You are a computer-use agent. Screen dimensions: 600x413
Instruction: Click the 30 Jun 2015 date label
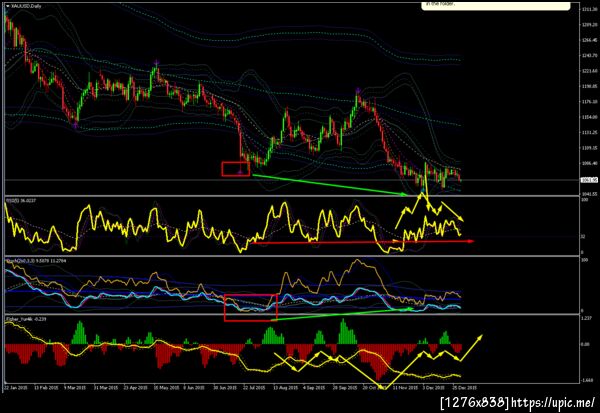(225, 387)
